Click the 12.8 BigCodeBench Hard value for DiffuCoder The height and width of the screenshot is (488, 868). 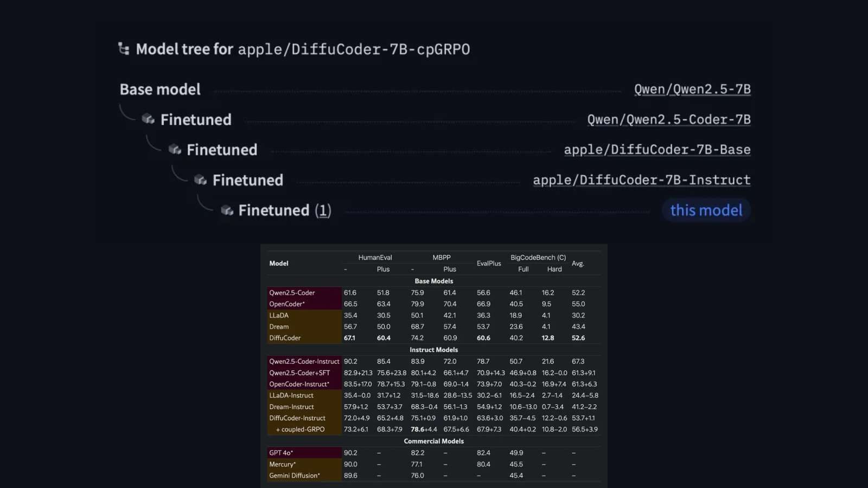click(x=548, y=338)
